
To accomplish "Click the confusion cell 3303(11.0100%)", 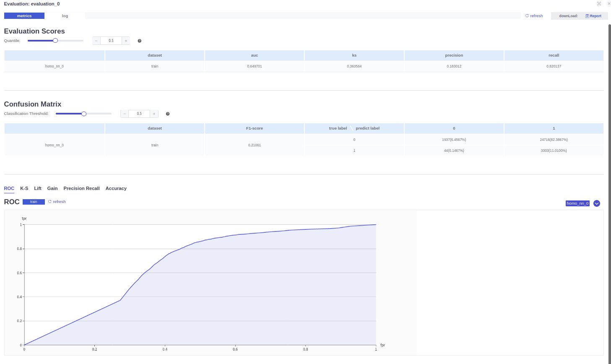I will coord(554,151).
